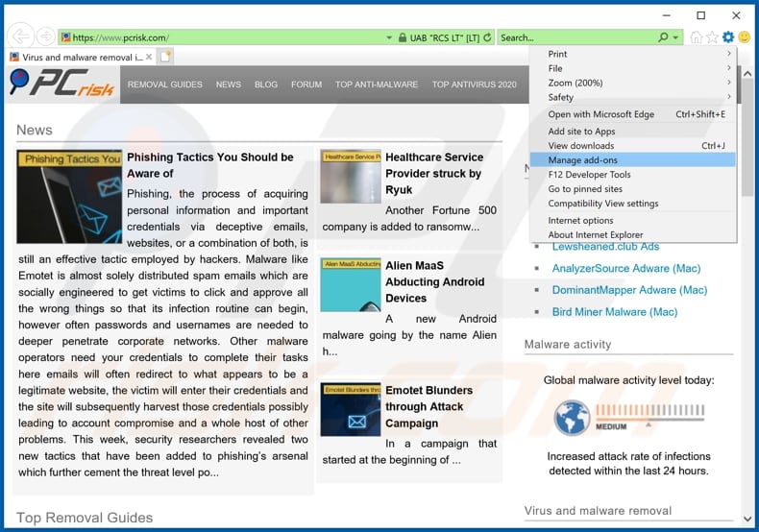Expand the address bar dropdown arrow
759x532 pixels.
tap(389, 37)
